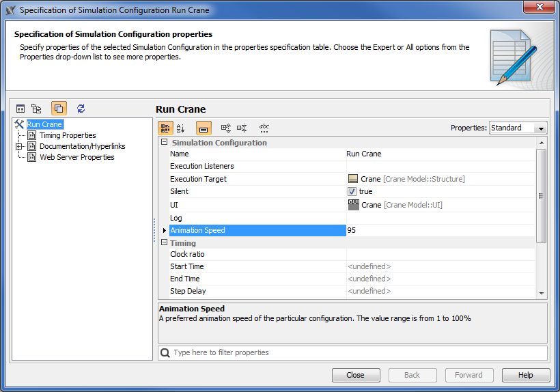560x392 pixels.
Task: Click the arrow beside Animation Speed row
Action: point(165,230)
